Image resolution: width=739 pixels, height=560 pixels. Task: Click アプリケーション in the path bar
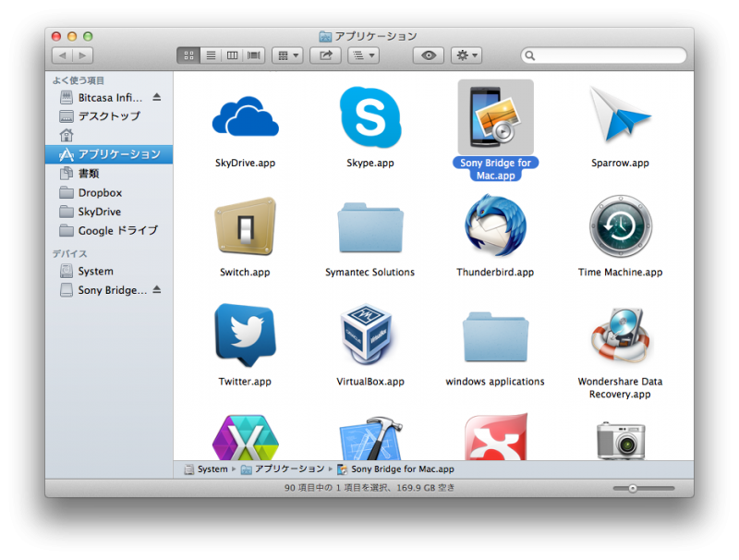[283, 469]
